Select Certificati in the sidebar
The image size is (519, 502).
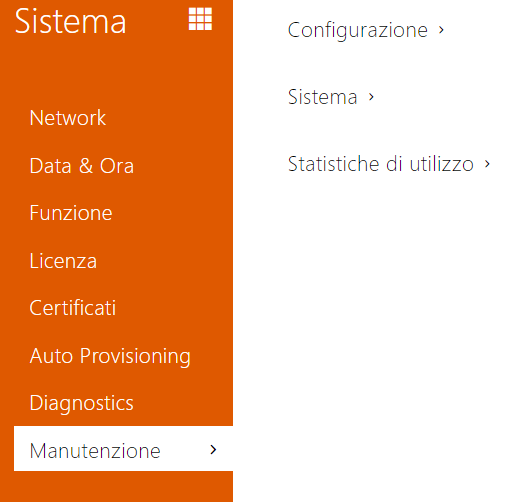click(x=73, y=308)
